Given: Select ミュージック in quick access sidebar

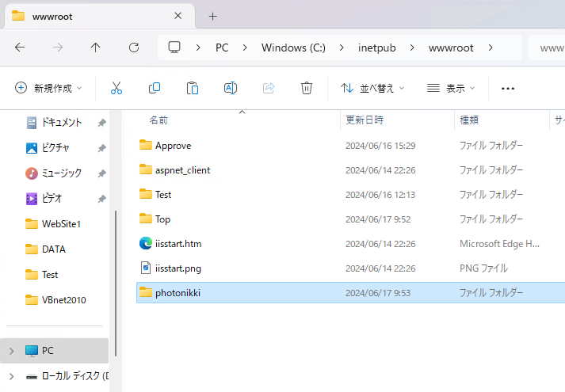Looking at the screenshot, I should [61, 173].
